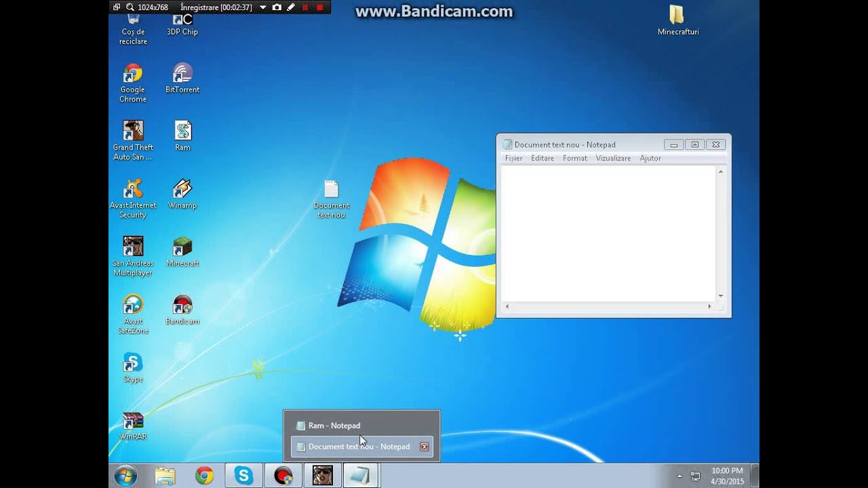Open Windows Explorer from the taskbar
Image resolution: width=868 pixels, height=488 pixels.
[165, 476]
